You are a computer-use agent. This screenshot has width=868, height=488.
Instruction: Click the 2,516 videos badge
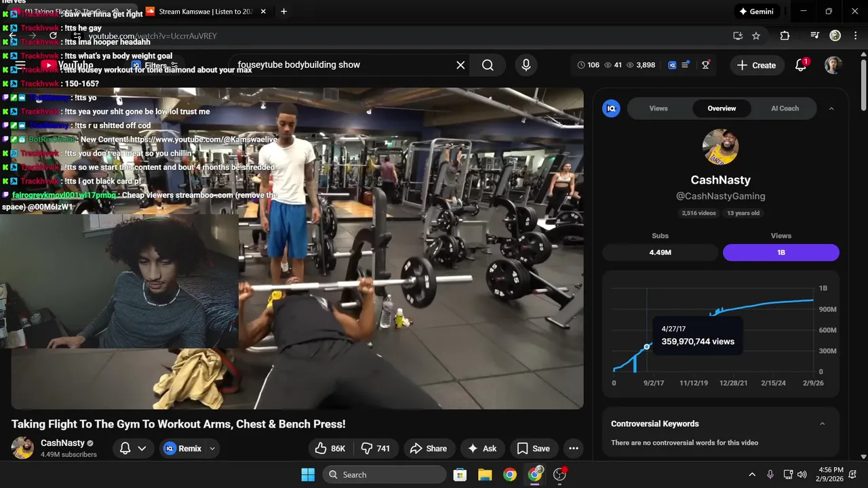pyautogui.click(x=698, y=213)
